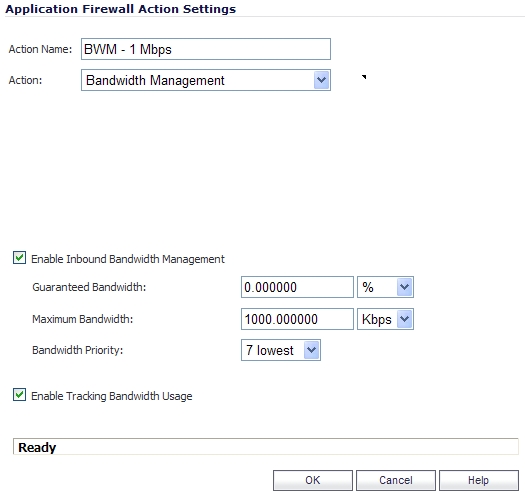Toggle the Enable Inbound Bandwidth Management checkbox
Image resolution: width=525 pixels, height=494 pixels.
(19, 258)
